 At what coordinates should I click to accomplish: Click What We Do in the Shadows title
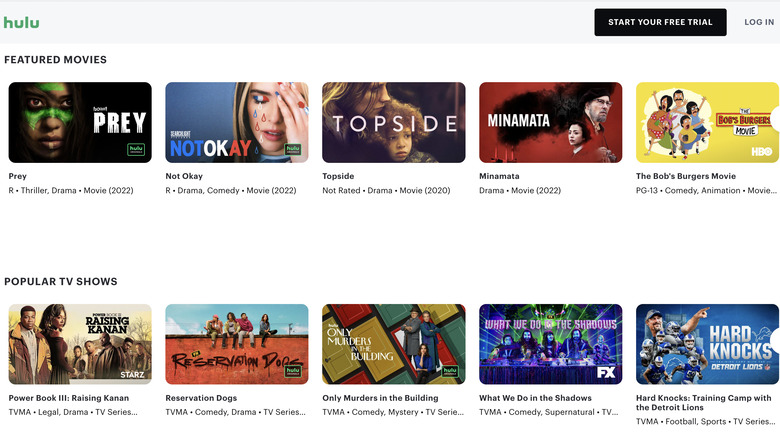(535, 398)
